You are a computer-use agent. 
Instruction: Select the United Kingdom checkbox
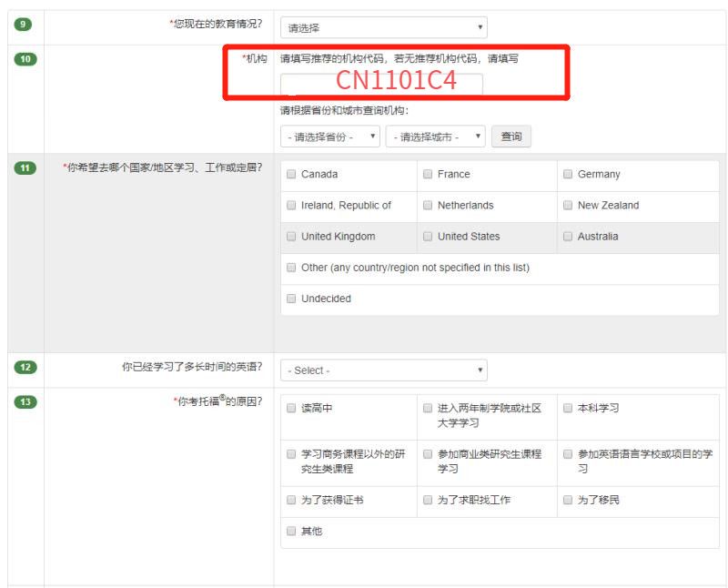[x=291, y=237]
